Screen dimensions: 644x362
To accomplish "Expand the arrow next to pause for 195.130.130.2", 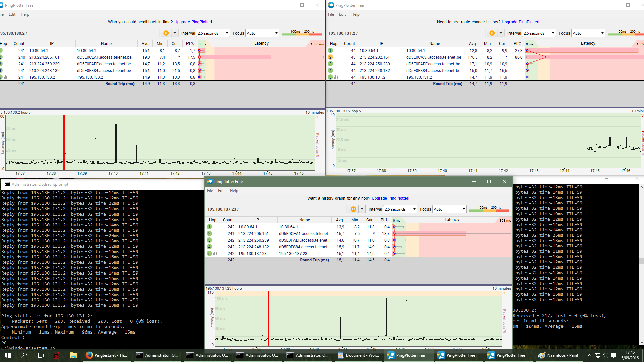I will [x=175, y=33].
